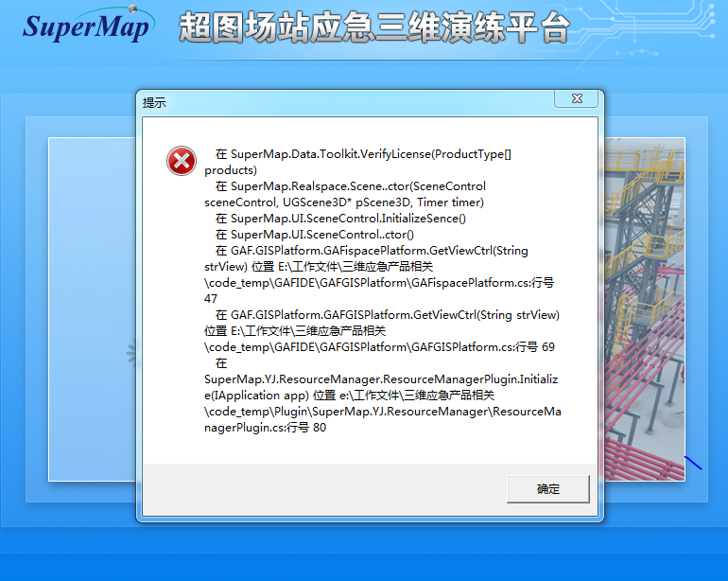The image size is (728, 581).
Task: Click the red error icon in dialog
Action: point(182,161)
